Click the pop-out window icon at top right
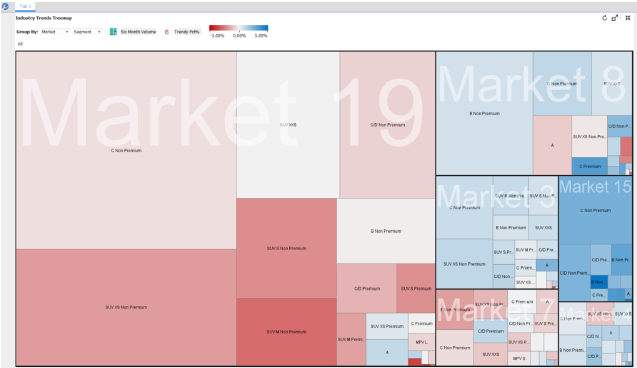This screenshot has width=637, height=368. click(615, 18)
